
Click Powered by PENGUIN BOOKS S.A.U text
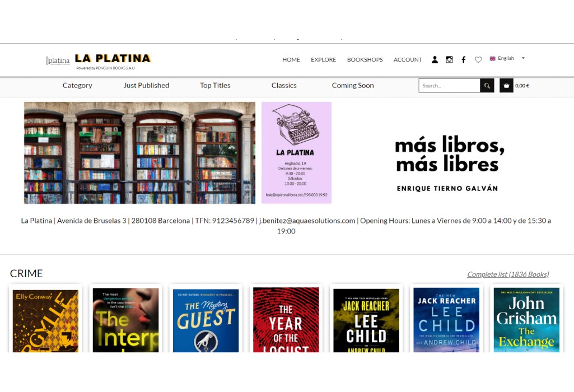[x=105, y=68]
